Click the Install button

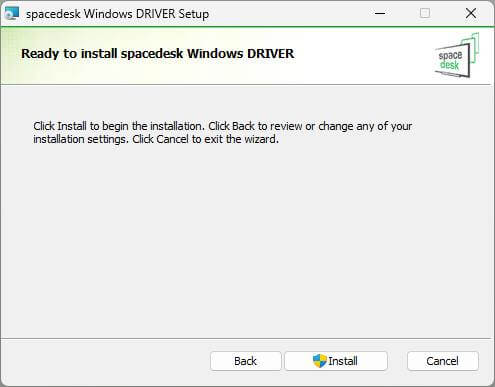(x=336, y=361)
